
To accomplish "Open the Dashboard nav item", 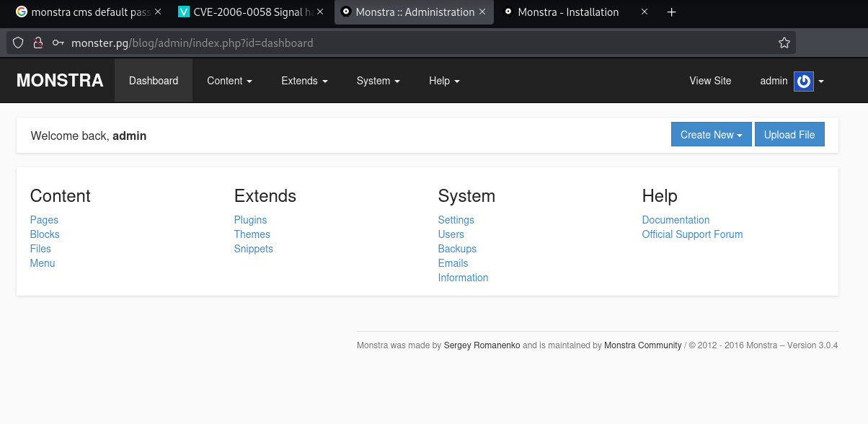I will (154, 81).
